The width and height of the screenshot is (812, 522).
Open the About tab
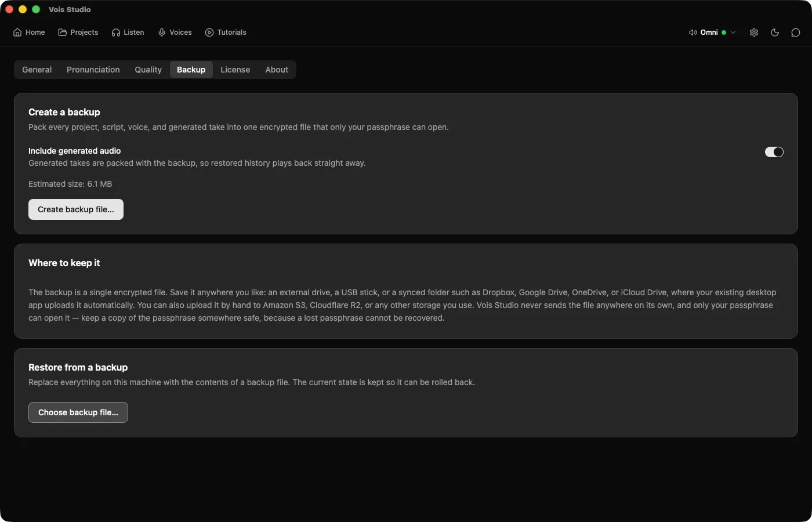(277, 70)
